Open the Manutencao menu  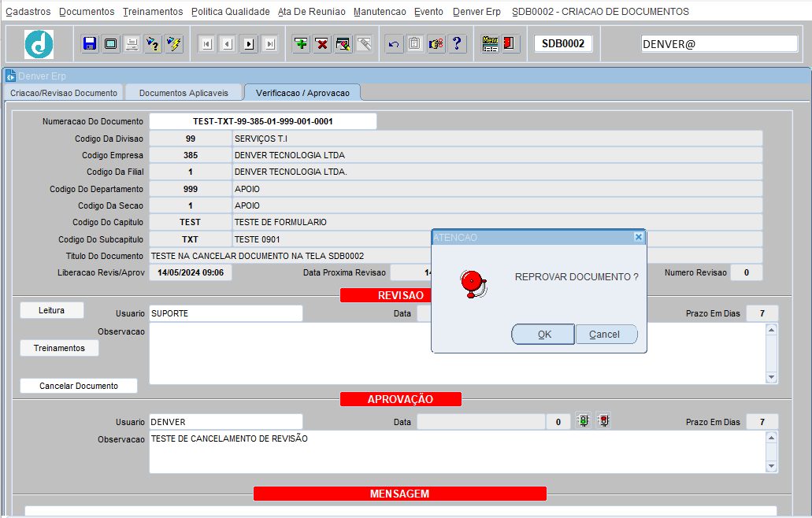tap(380, 11)
